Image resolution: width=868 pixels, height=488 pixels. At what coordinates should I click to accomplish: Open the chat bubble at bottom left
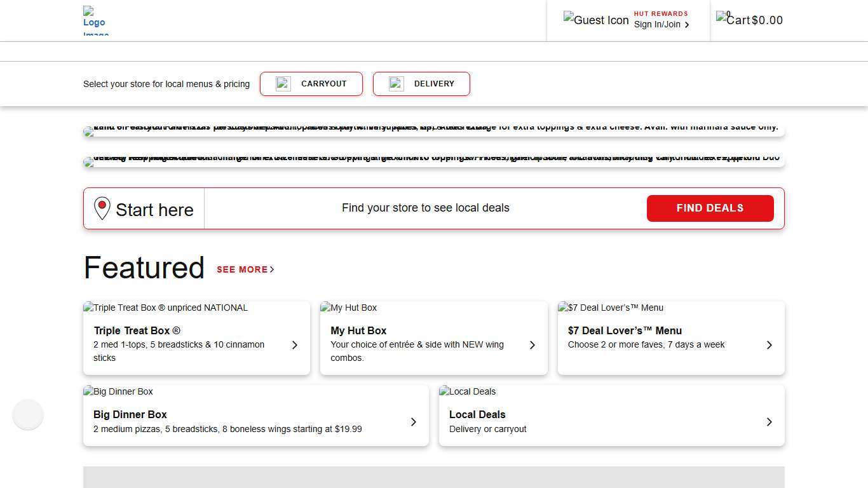click(27, 414)
